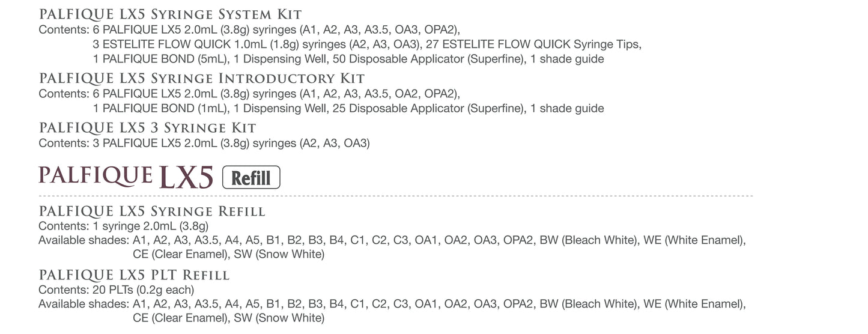
Task: Click 'Contents: 1 syringe 2.0mL (3.8g)' line
Action: tap(124, 226)
